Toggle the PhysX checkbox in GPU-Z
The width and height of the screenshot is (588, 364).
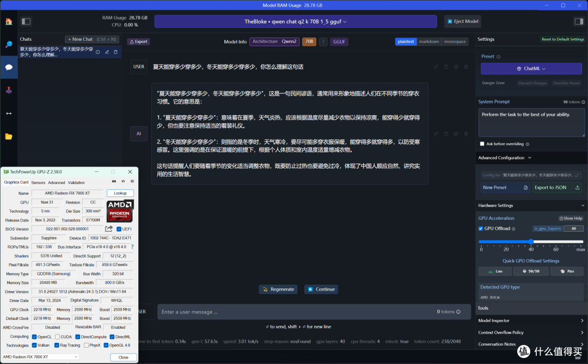(x=86, y=346)
